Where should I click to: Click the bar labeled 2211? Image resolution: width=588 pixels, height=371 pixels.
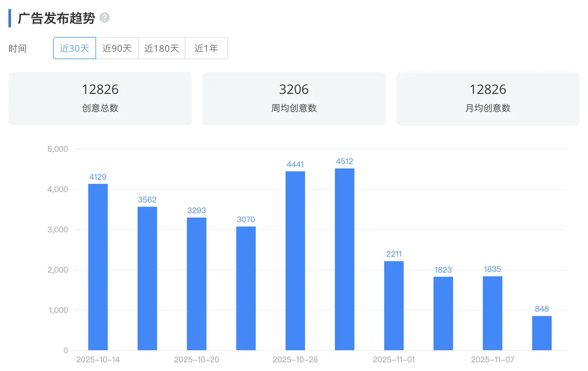(394, 306)
